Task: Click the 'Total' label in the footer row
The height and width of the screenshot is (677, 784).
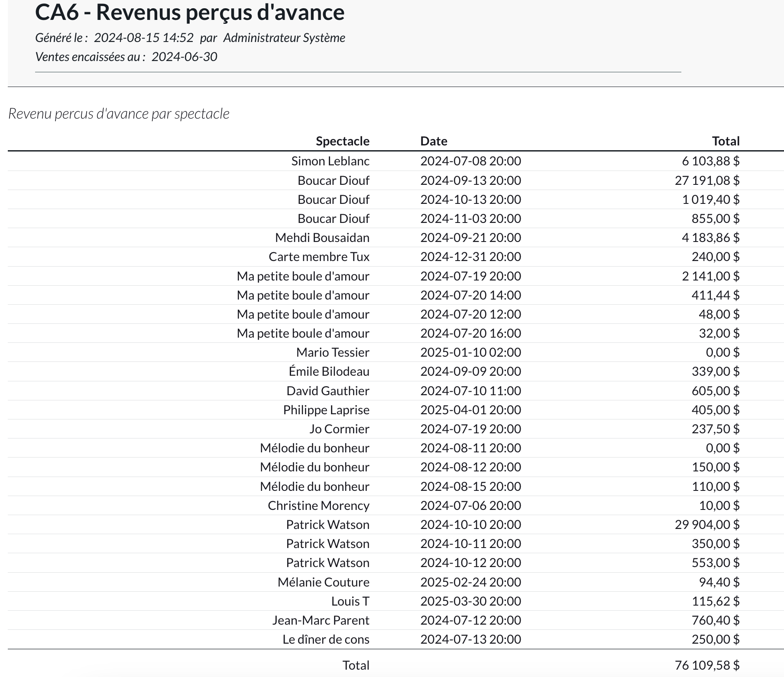Action: [x=356, y=665]
